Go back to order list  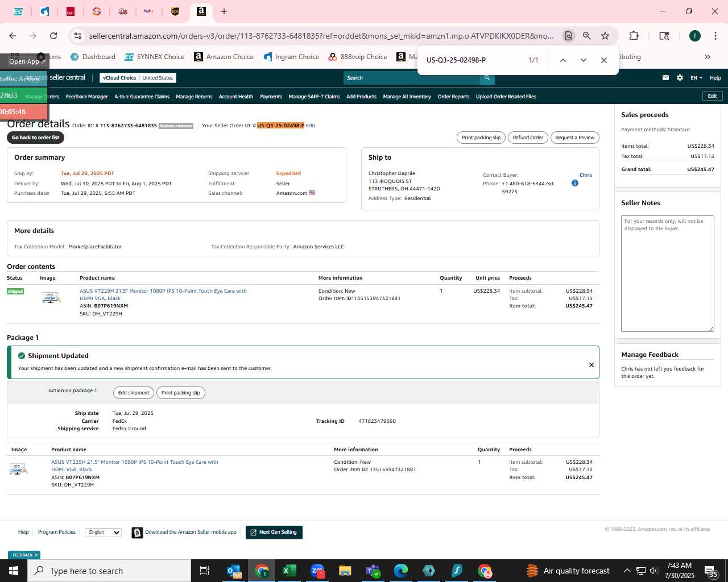coord(35,138)
